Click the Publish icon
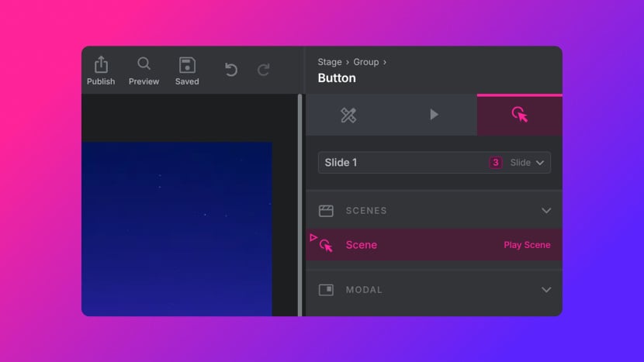The height and width of the screenshot is (362, 644). pos(101,65)
